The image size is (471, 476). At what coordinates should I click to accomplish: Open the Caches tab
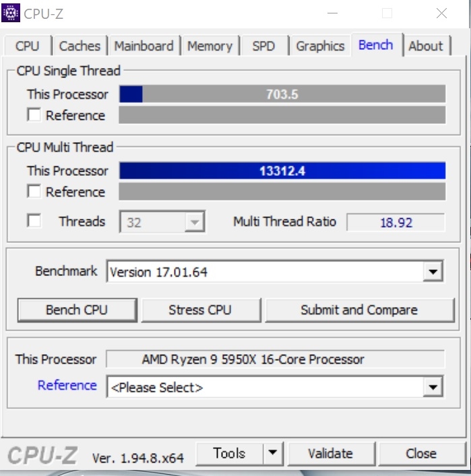pyautogui.click(x=80, y=46)
